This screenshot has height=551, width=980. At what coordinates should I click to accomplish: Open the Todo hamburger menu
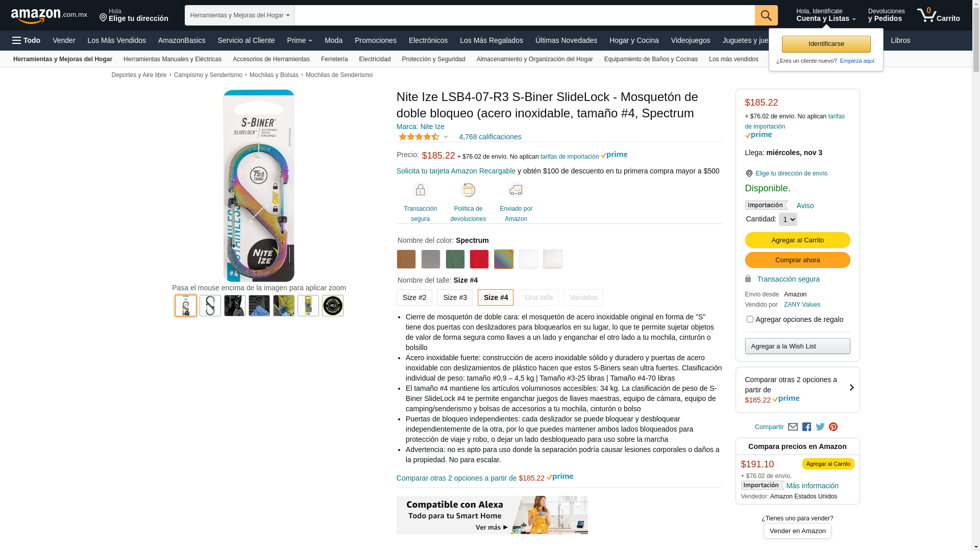tap(27, 40)
